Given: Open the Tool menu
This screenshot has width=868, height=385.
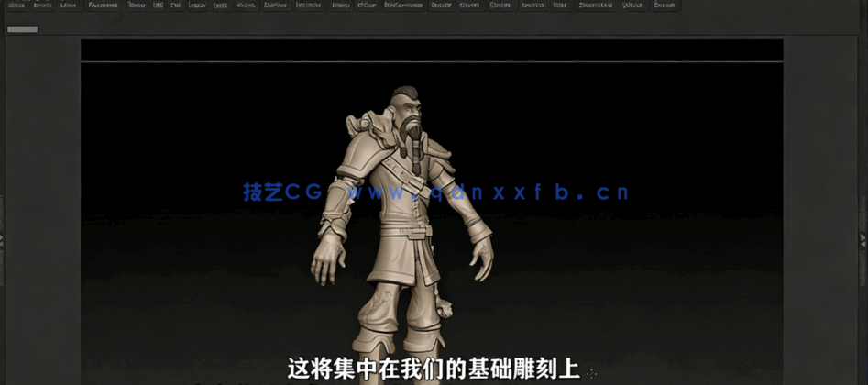Looking at the screenshot, I should 560,5.
